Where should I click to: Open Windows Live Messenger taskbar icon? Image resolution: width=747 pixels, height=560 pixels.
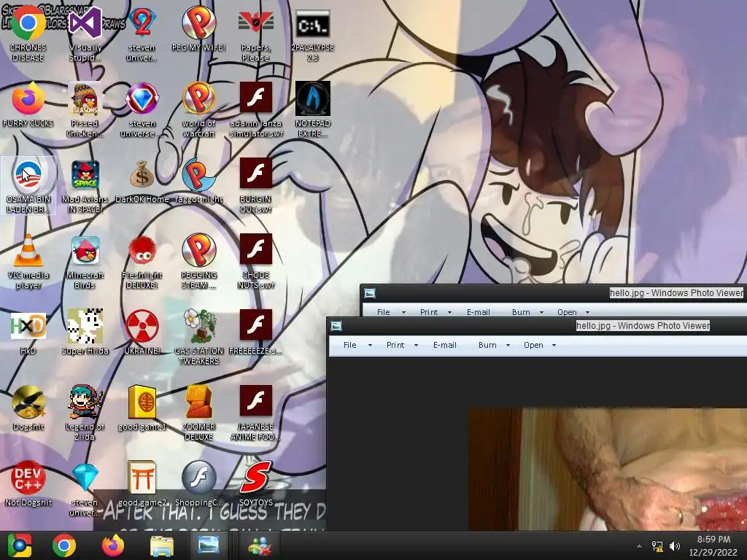tap(260, 545)
